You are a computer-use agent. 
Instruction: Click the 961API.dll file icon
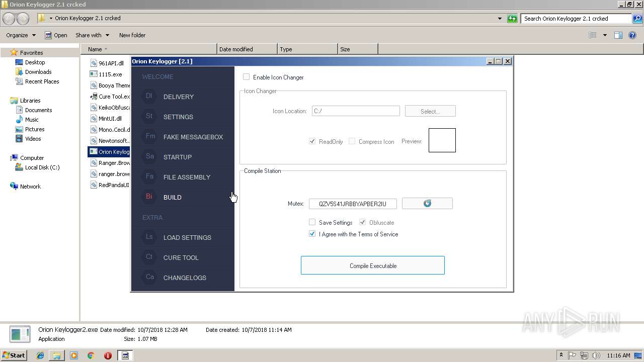click(x=94, y=63)
